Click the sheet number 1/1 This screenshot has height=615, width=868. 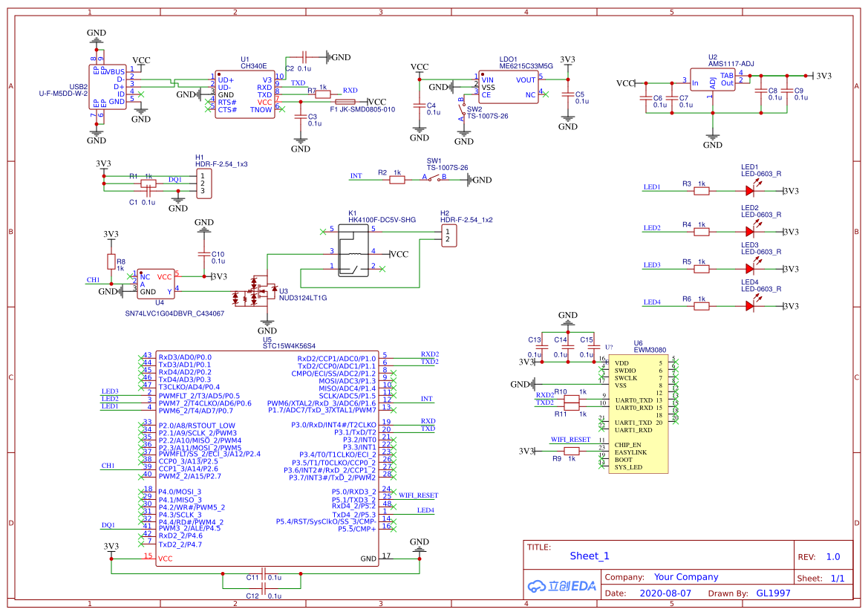[838, 578]
